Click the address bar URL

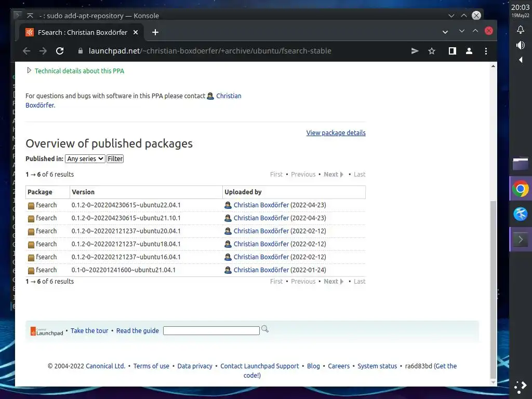pyautogui.click(x=210, y=51)
